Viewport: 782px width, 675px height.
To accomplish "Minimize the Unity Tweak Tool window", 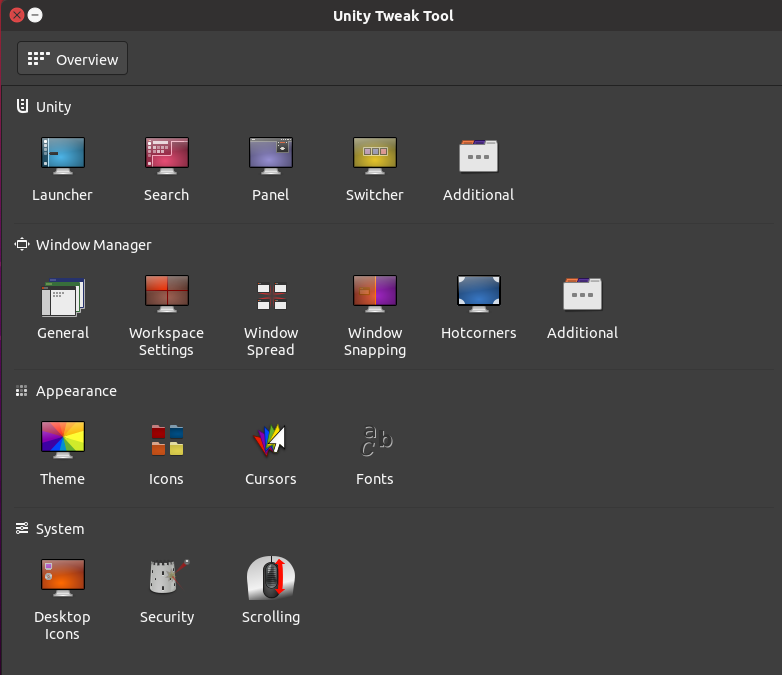I will click(x=35, y=15).
